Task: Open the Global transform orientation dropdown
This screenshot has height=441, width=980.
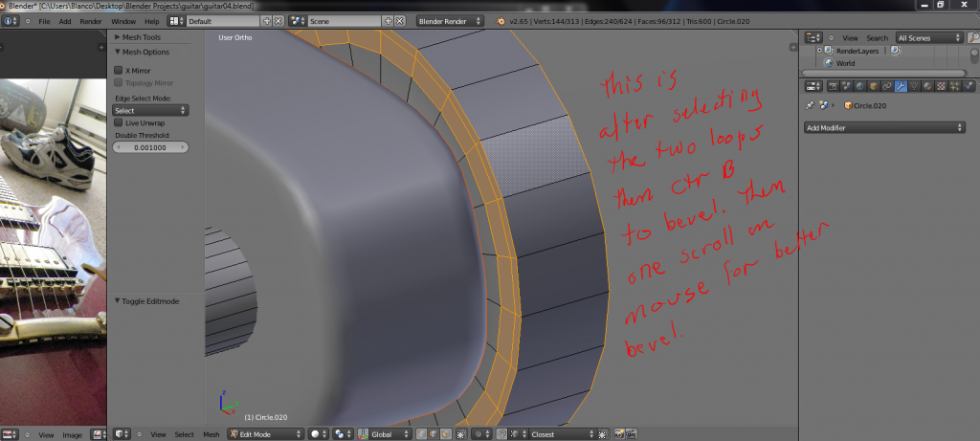Action: 386,433
